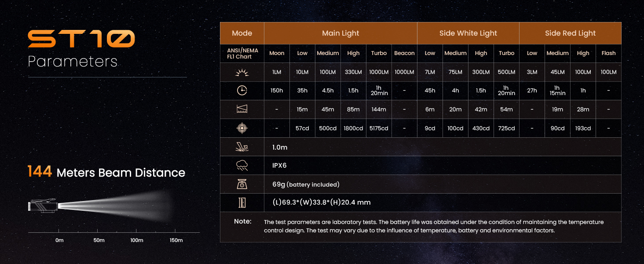This screenshot has height=264, width=644.
Task: Click the ANSI/NEMA FL1 Chart label
Action: coord(242,53)
